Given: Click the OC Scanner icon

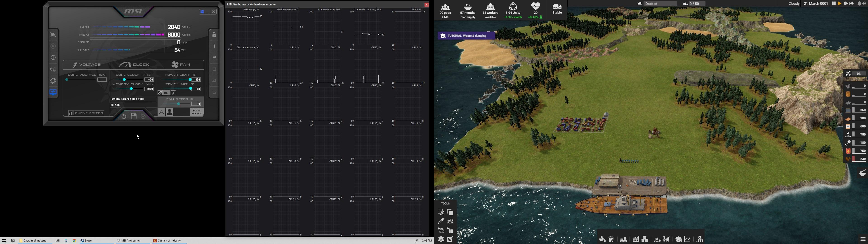Looking at the screenshot, I should tap(53, 69).
